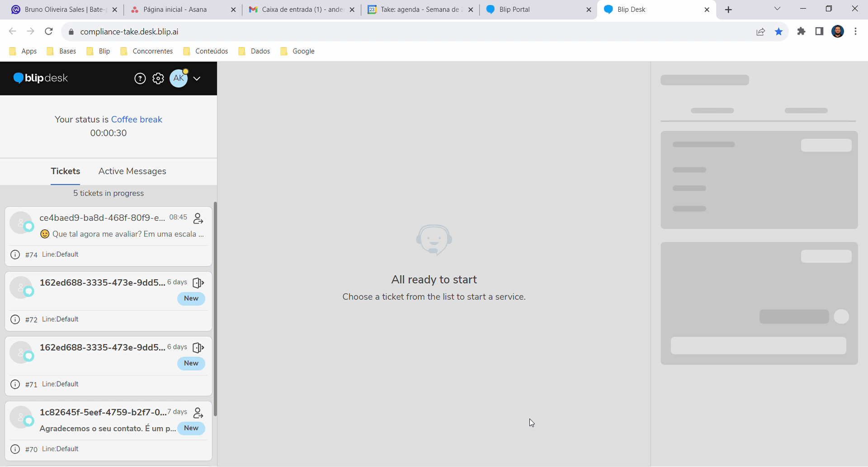Open ticket 1c82645f-5eef-4759-b2f7
This screenshot has height=467, width=868.
[x=103, y=412]
